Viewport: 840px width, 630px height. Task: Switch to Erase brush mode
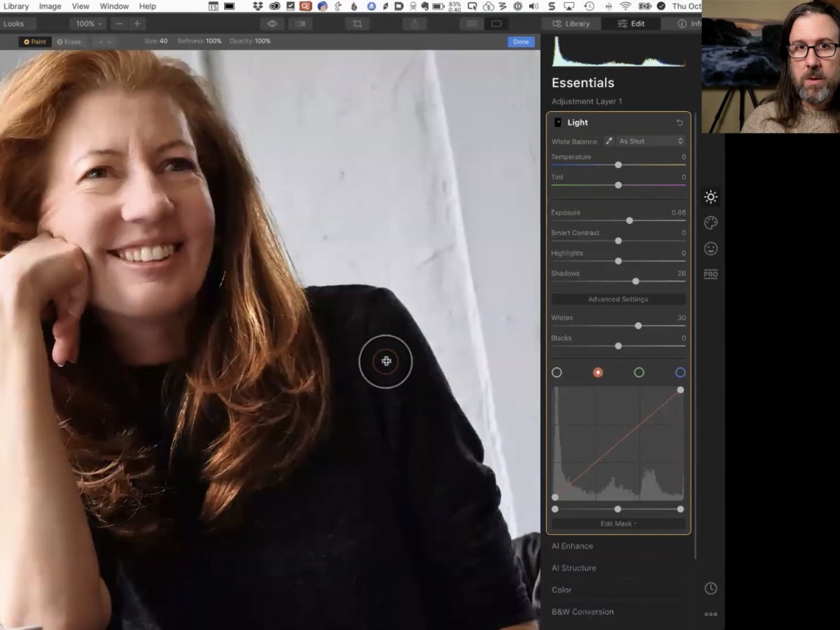tap(69, 42)
